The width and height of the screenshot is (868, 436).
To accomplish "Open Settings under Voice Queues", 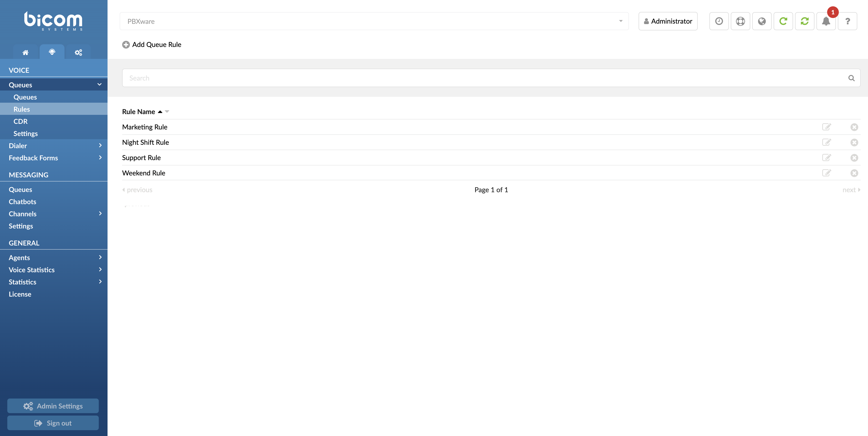I will click(x=54, y=133).
